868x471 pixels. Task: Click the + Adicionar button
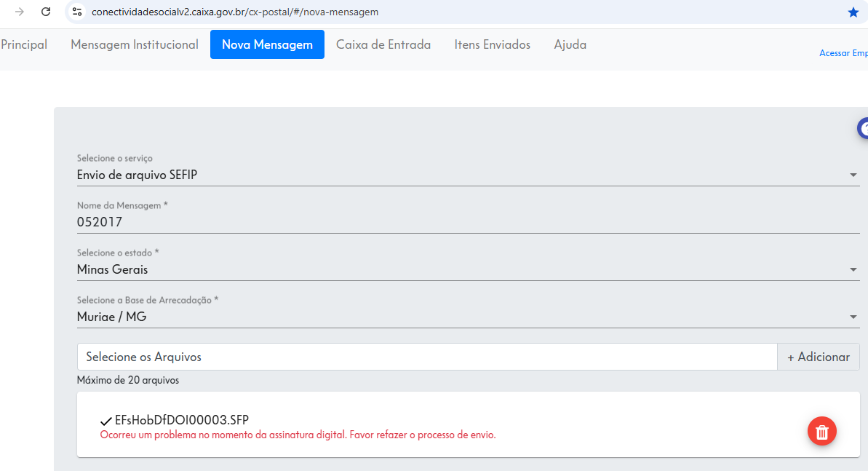pos(819,357)
